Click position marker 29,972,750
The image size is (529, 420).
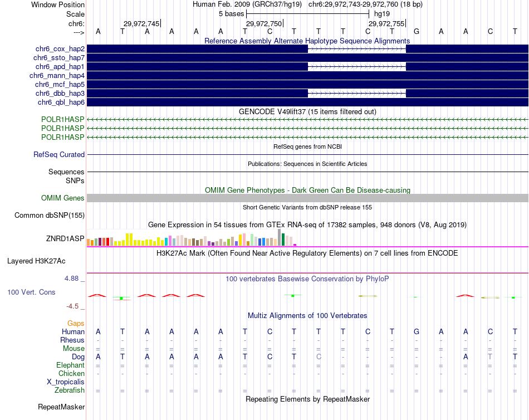(x=264, y=23)
